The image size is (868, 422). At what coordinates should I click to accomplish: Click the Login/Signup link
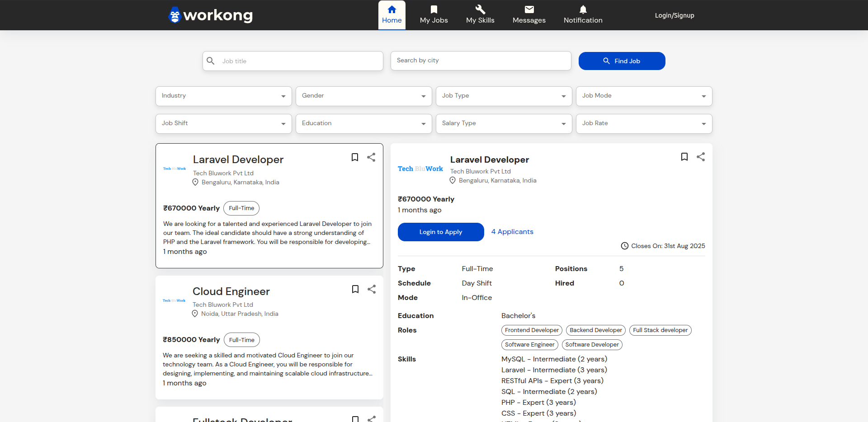coord(675,15)
